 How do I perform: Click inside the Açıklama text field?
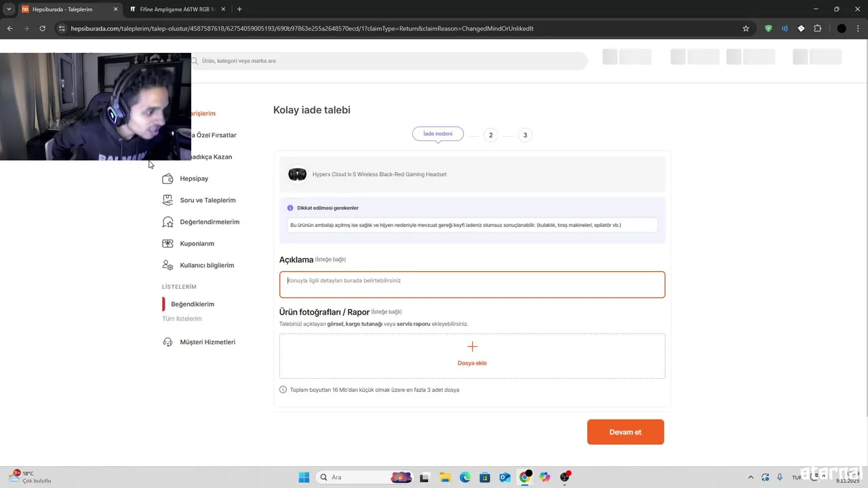coord(472,285)
